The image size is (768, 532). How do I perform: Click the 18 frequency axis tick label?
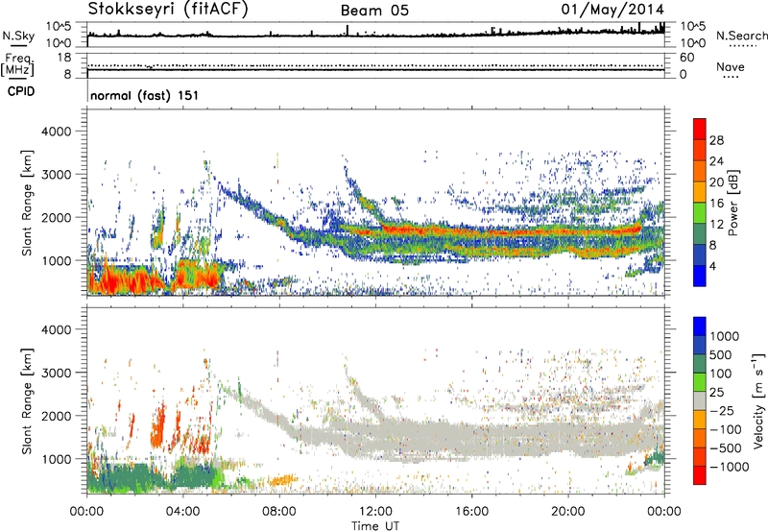64,58
